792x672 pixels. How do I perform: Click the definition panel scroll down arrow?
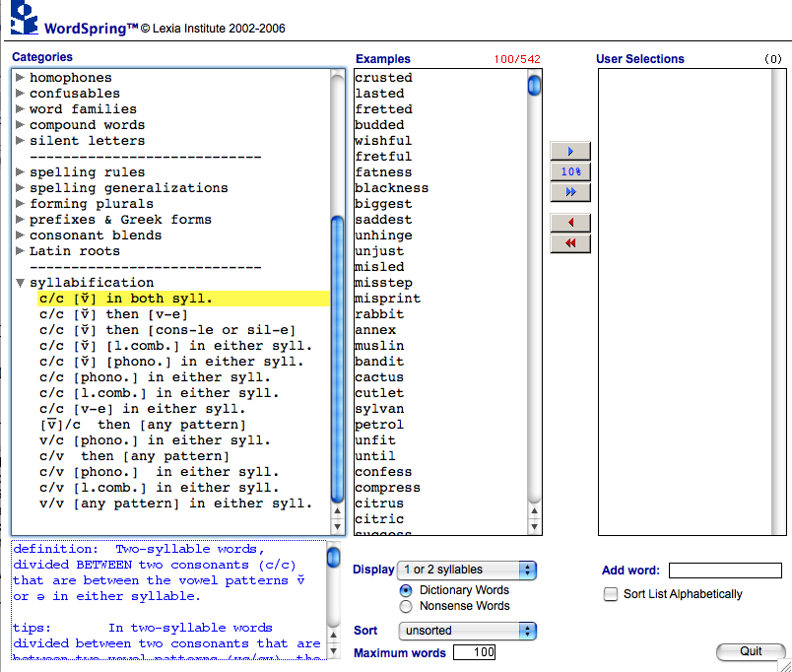click(333, 650)
